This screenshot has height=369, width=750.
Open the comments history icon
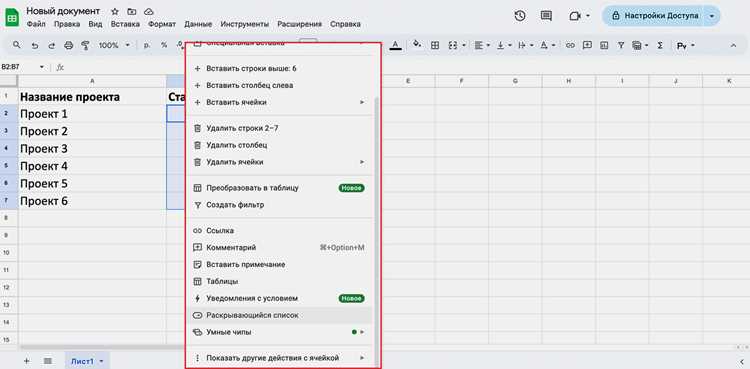point(546,16)
